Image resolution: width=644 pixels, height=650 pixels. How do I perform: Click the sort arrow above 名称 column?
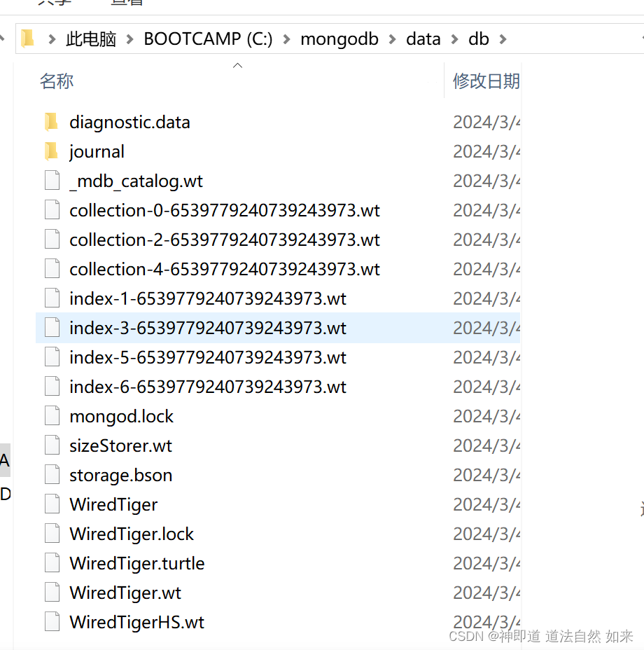tap(237, 64)
